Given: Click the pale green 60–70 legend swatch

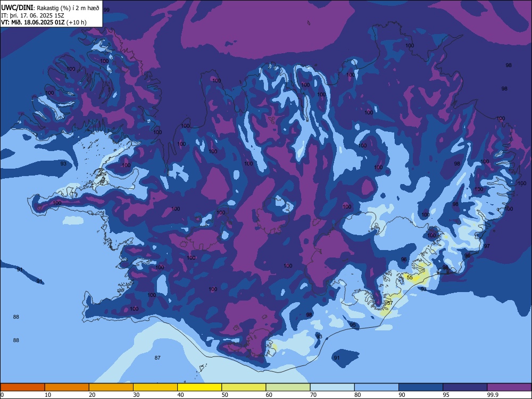Looking at the screenshot, I should click(x=288, y=387).
